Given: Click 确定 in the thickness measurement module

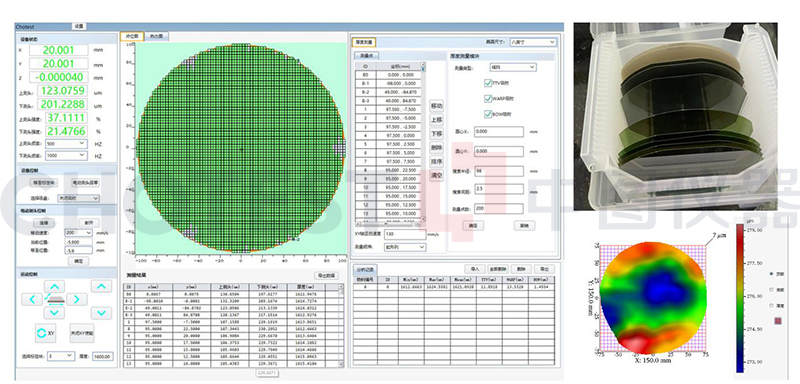Looking at the screenshot, I should tap(473, 225).
